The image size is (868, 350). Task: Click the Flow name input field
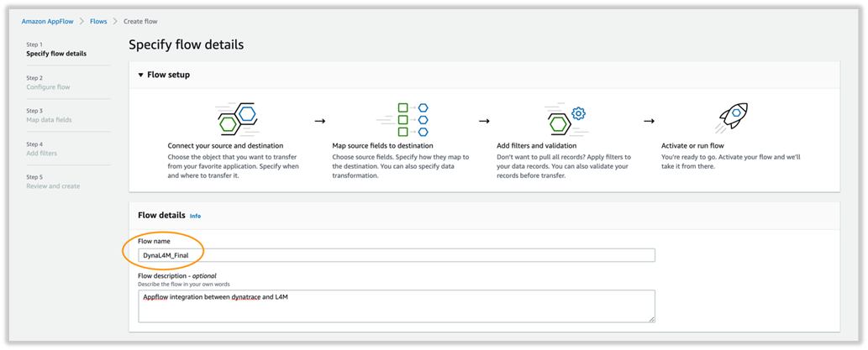coord(397,255)
